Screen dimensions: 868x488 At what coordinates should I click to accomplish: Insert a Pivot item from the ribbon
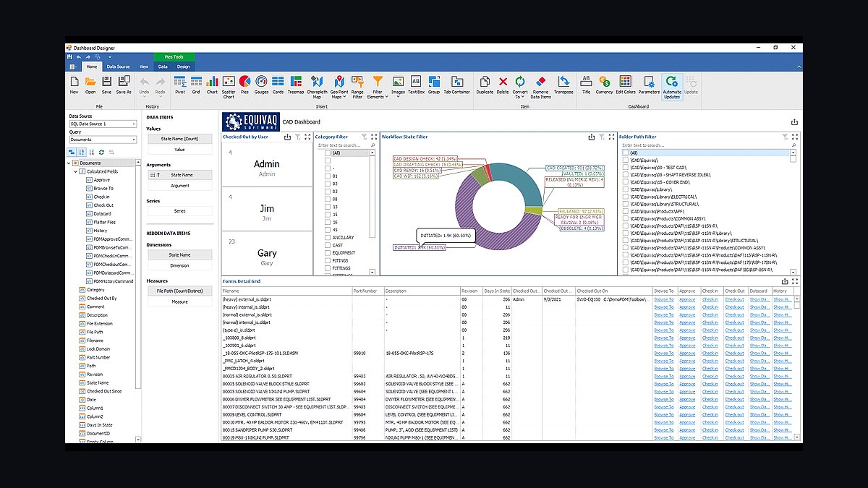(179, 85)
